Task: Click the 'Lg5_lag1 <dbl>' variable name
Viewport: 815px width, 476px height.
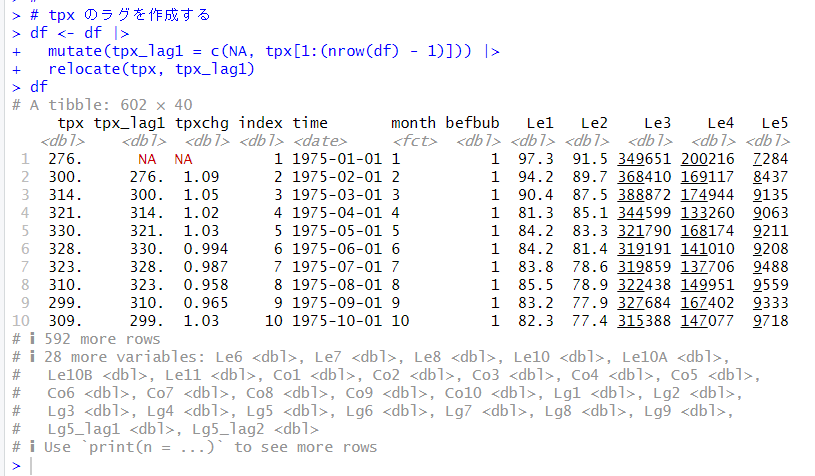Action: click(x=111, y=429)
